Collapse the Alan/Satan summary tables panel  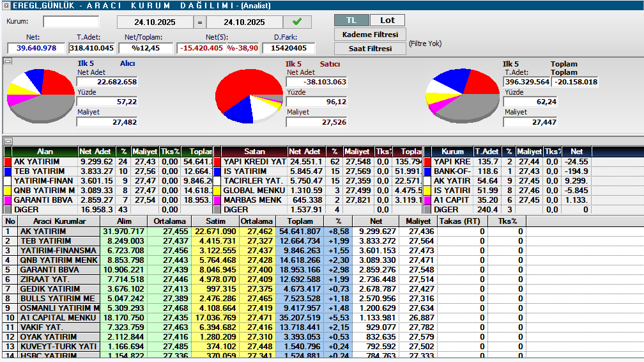pyautogui.click(x=8, y=141)
